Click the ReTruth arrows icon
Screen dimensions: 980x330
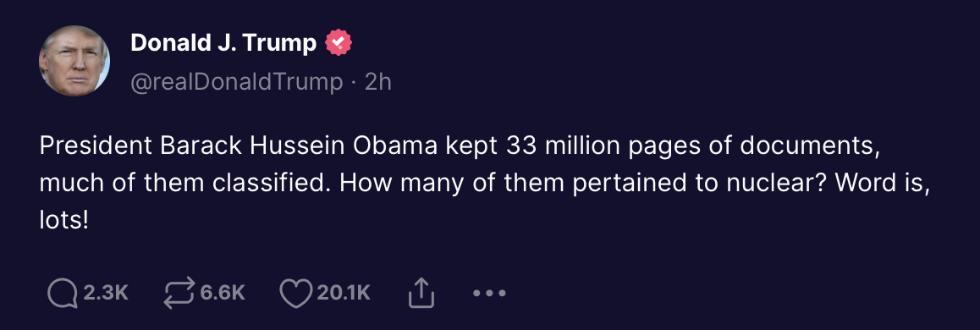pos(179,293)
